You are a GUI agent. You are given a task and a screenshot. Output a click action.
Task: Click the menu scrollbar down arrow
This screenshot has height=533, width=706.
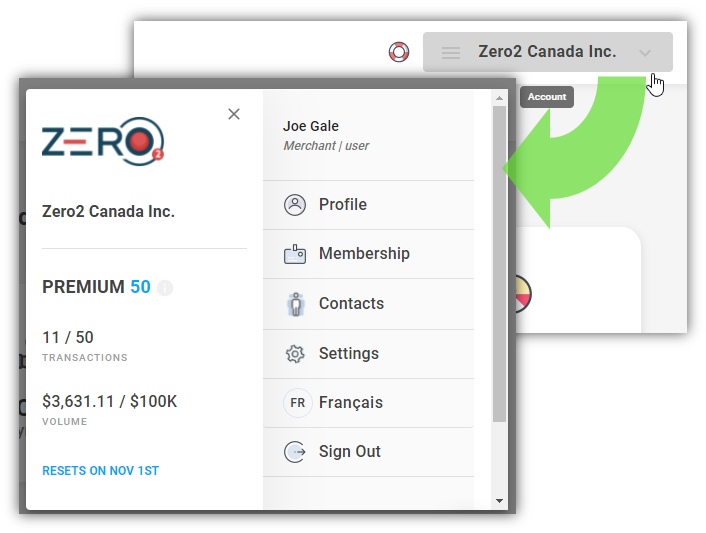[499, 501]
